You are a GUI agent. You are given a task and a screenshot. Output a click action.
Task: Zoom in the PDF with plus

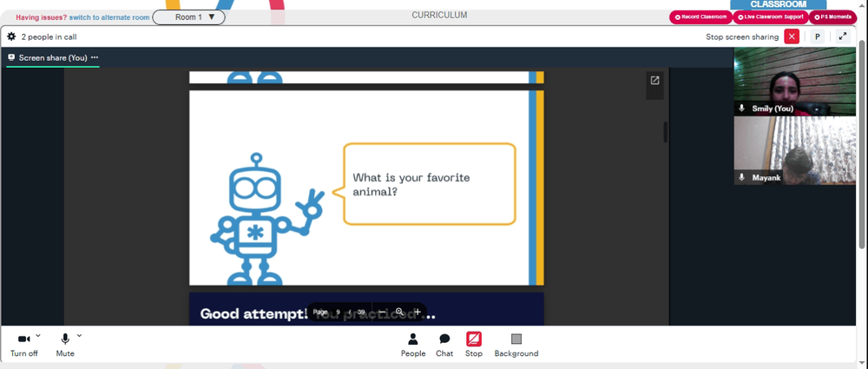(418, 312)
